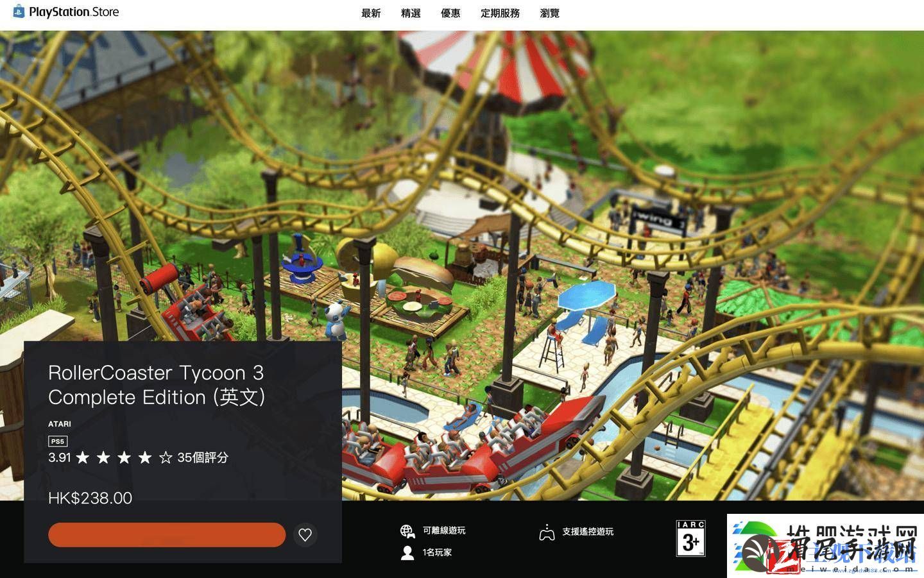Click the HK$238.00 price text
Viewport: 924px width, 578px height.
point(90,498)
